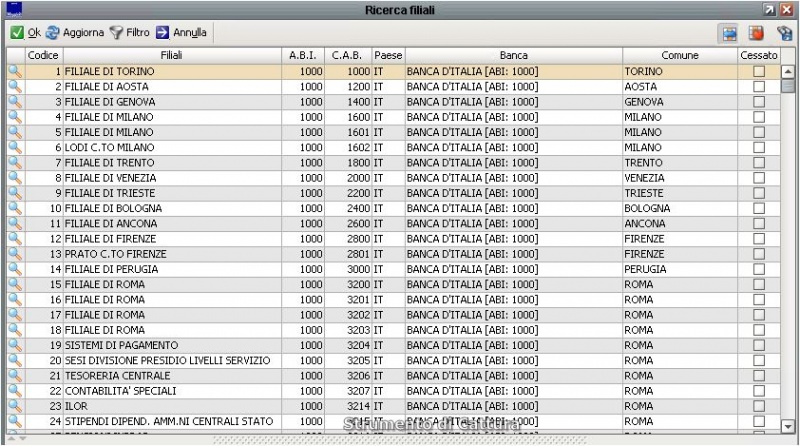800x446 pixels.
Task: Open magnifier icon for TESORERIA CENTRALE row
Action: click(15, 376)
